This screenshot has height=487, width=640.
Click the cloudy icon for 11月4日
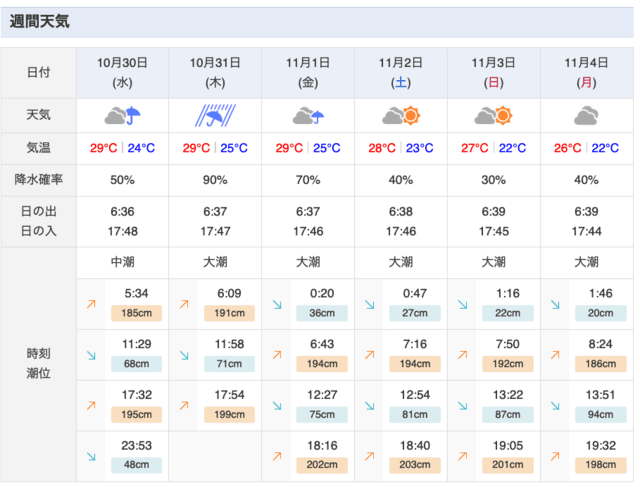point(586,116)
